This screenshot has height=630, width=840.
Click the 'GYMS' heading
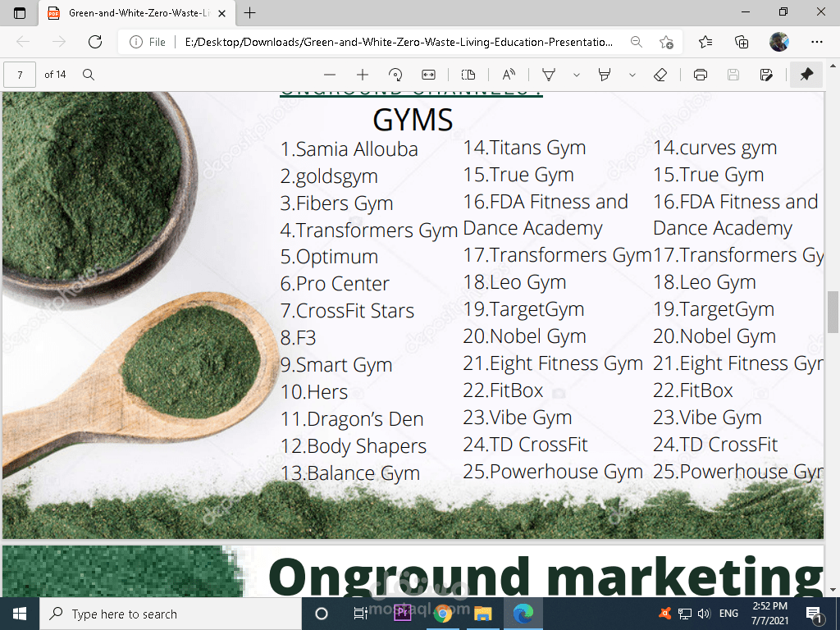tap(413, 120)
